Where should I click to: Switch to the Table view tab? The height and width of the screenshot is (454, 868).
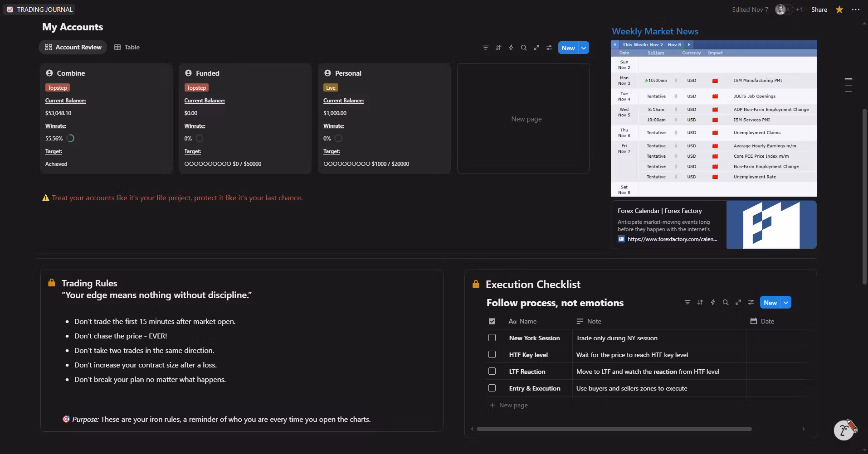point(127,47)
